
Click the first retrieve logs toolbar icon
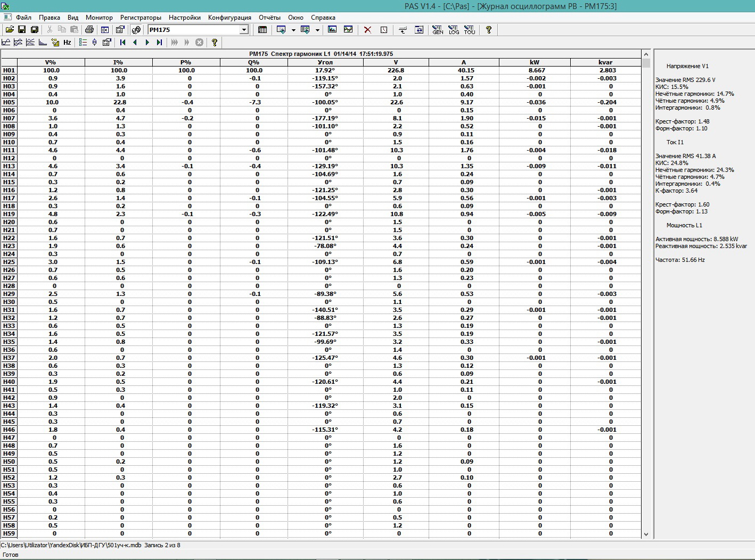coord(282,30)
